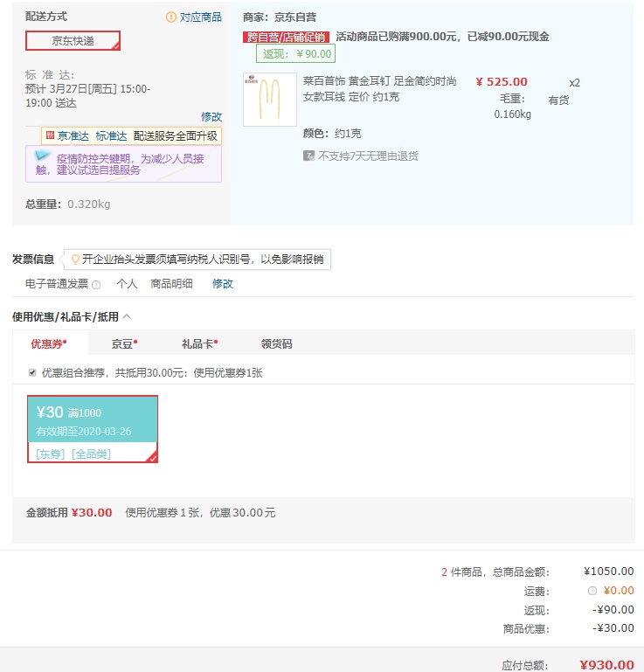Click the 颜色：约1克 attribute text
Screen dimensions: 644x672
point(332,134)
